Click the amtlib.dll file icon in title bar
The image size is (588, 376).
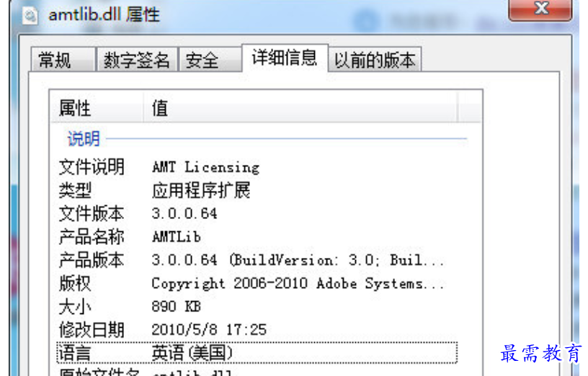pyautogui.click(x=30, y=16)
